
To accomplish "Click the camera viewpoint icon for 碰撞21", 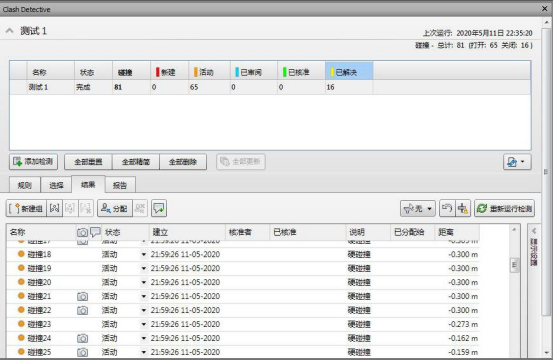I will [x=82, y=296].
